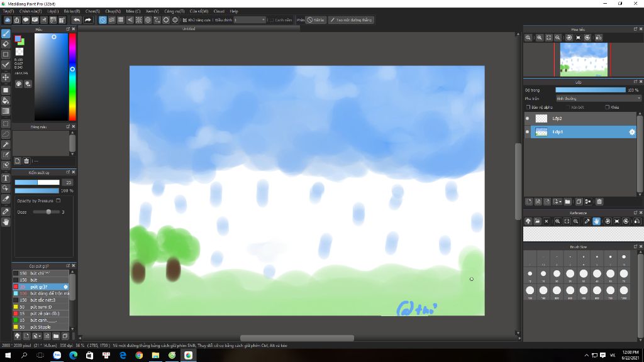Click the Redo arrow in toolbar
This screenshot has width=644, height=362.
88,19
